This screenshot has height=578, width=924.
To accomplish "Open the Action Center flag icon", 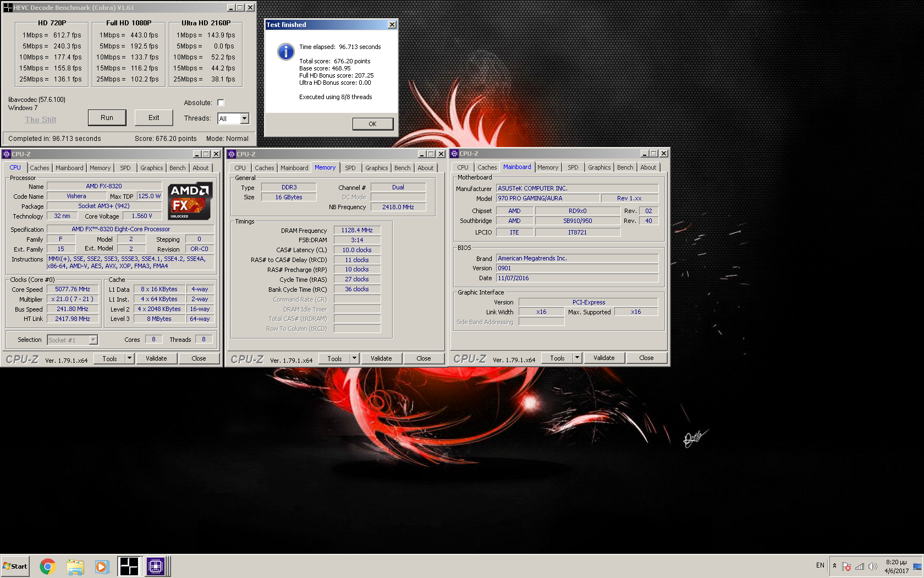I will [846, 566].
